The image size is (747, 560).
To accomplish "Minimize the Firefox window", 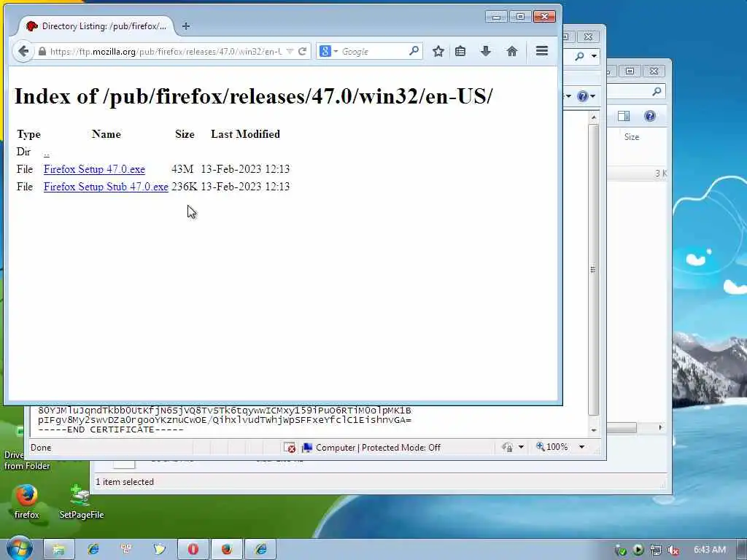I will 496,17.
